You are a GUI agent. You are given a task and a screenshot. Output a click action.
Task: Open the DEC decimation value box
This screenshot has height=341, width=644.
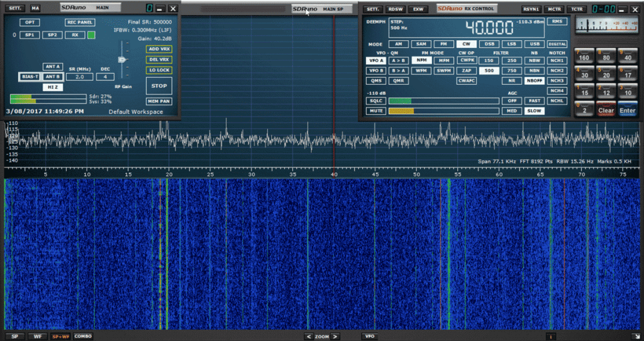point(105,77)
